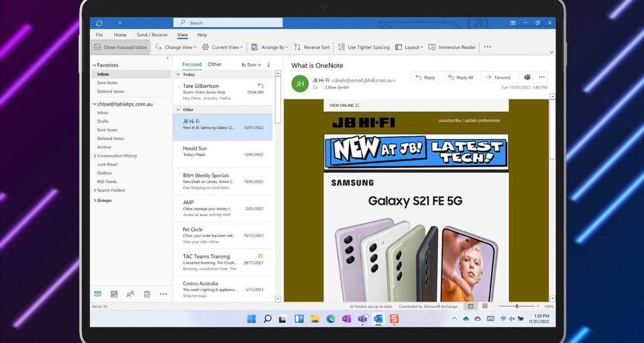
Task: Click the VIEW ONLINE link
Action: (x=344, y=106)
